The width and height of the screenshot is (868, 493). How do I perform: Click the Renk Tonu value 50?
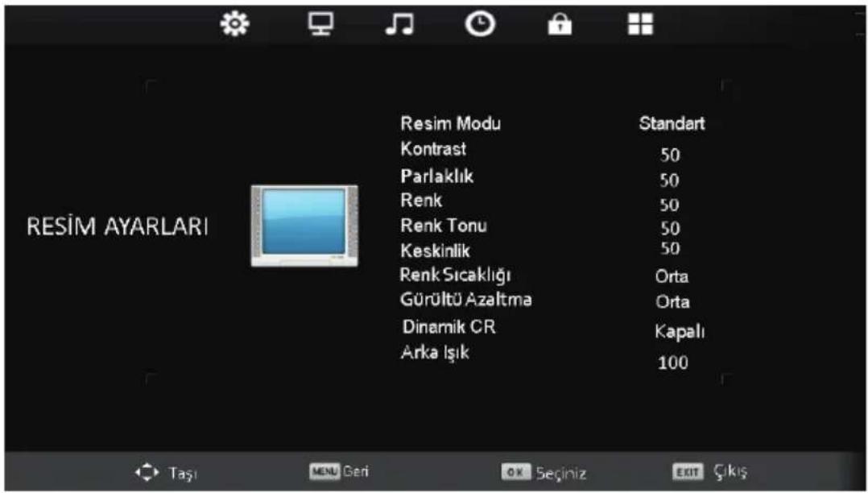pos(670,228)
